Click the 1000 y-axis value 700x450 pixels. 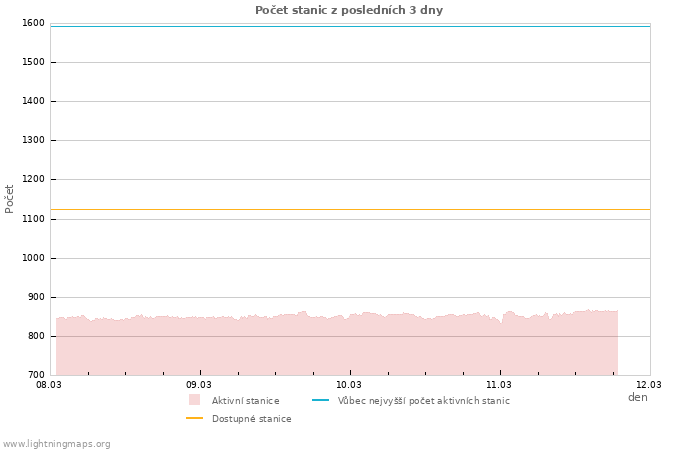(33, 258)
